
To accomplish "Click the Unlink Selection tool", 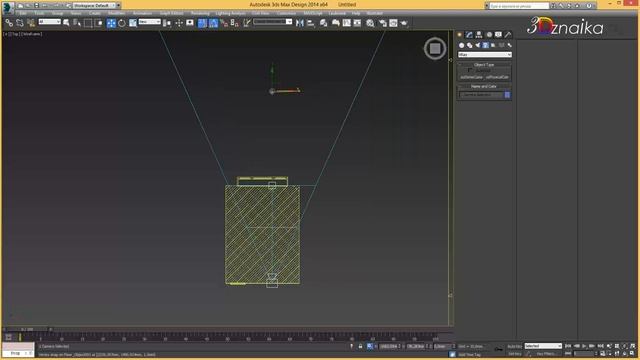I will [x=20, y=23].
